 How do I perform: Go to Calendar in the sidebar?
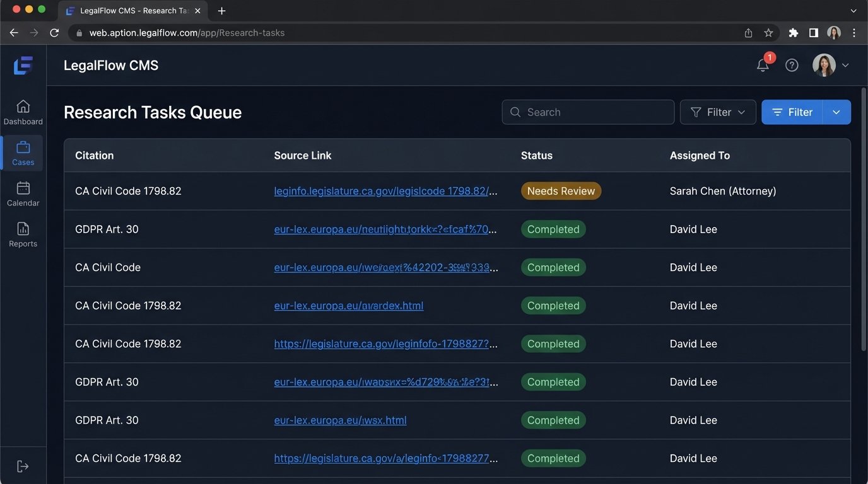[x=23, y=194]
